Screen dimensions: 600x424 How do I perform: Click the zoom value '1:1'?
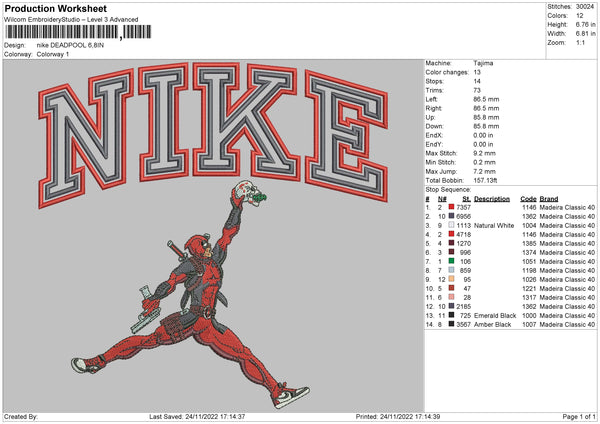click(x=580, y=42)
